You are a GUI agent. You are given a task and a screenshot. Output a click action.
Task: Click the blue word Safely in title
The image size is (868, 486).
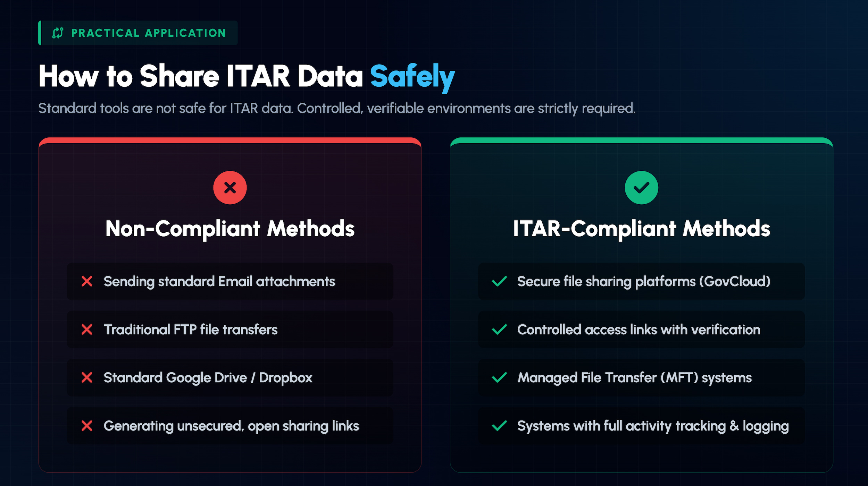click(x=412, y=76)
